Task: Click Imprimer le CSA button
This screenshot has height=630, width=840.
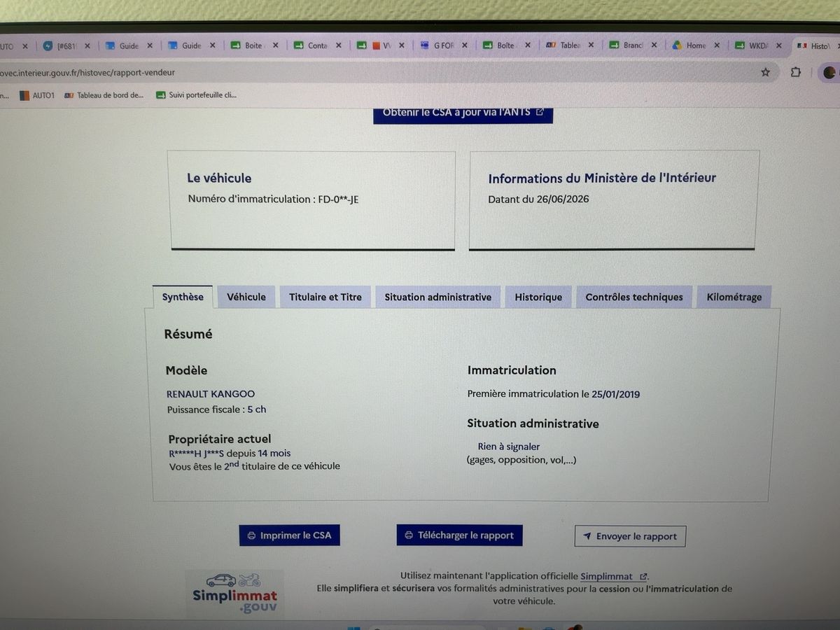Action: (x=289, y=535)
